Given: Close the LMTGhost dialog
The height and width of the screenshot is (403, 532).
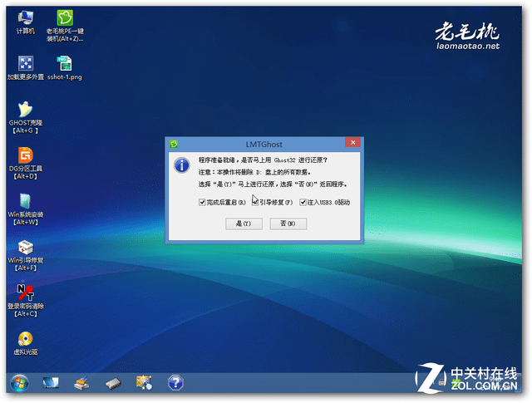Looking at the screenshot, I should pyautogui.click(x=352, y=142).
